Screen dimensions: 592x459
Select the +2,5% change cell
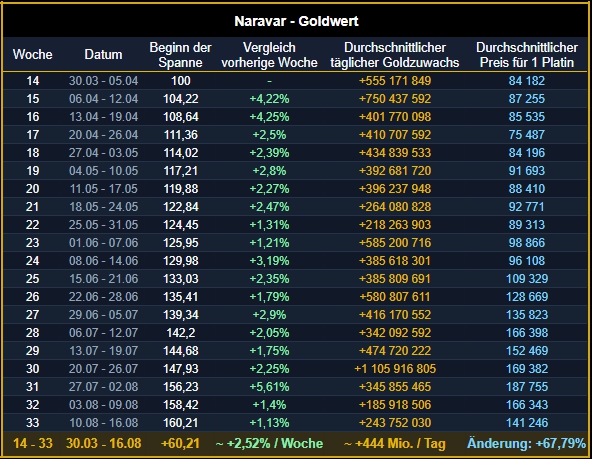[269, 135]
